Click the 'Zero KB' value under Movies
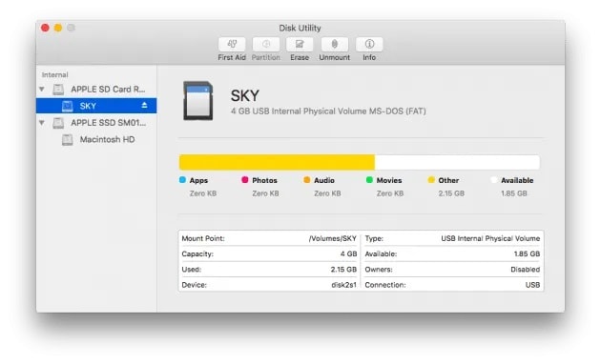The height and width of the screenshot is (364, 601). click(x=390, y=193)
